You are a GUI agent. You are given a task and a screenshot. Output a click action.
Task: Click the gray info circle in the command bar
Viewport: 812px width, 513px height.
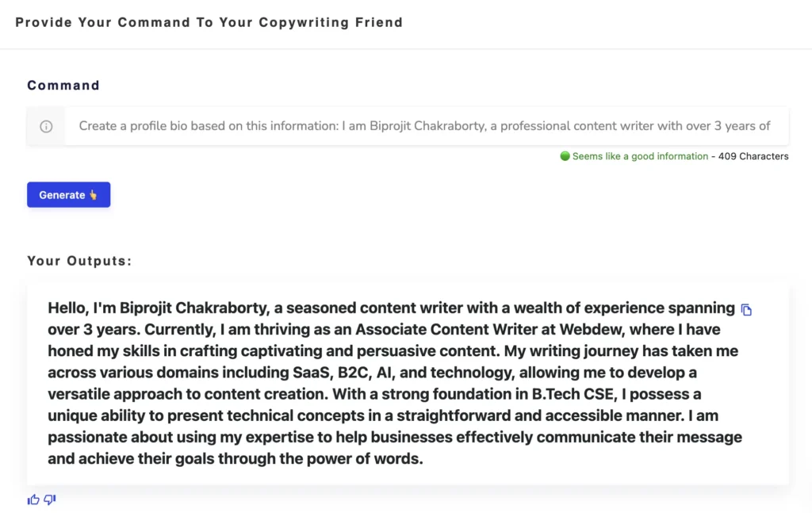[x=46, y=125]
